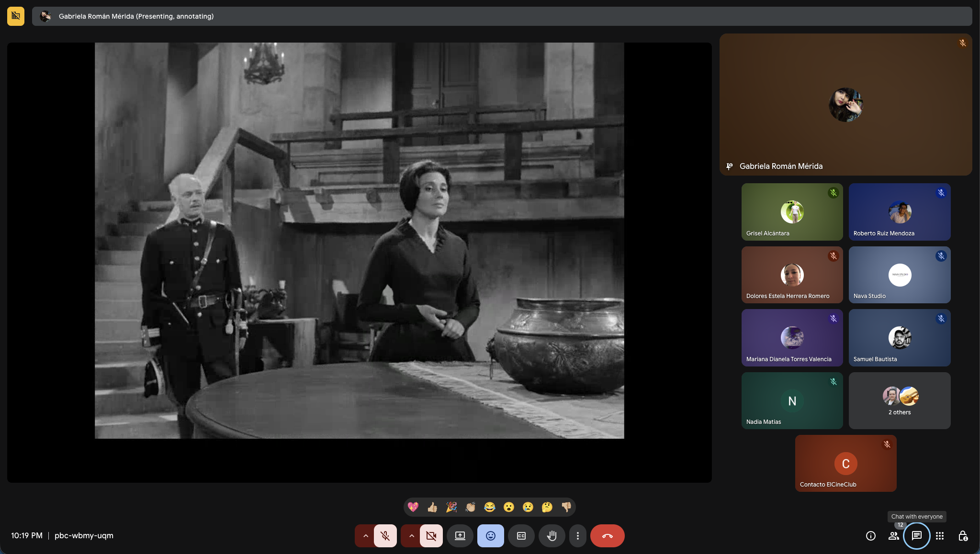Turn on the camera
Viewport: 980px width, 554px height.
tap(431, 536)
